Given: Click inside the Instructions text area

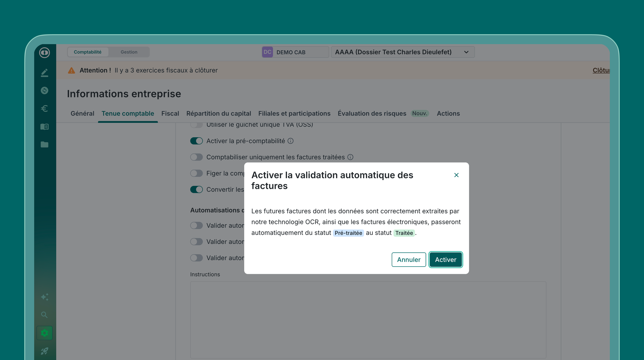Looking at the screenshot, I should coord(368,319).
